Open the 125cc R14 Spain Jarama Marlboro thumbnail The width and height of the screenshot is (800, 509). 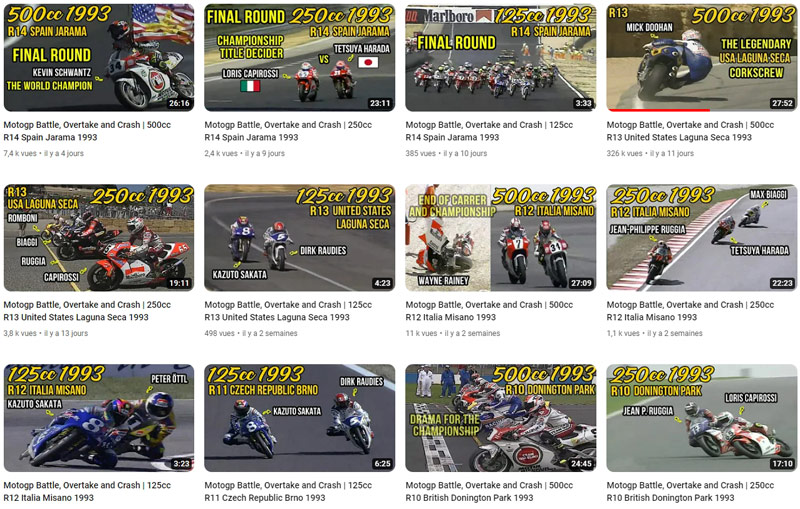coord(501,58)
